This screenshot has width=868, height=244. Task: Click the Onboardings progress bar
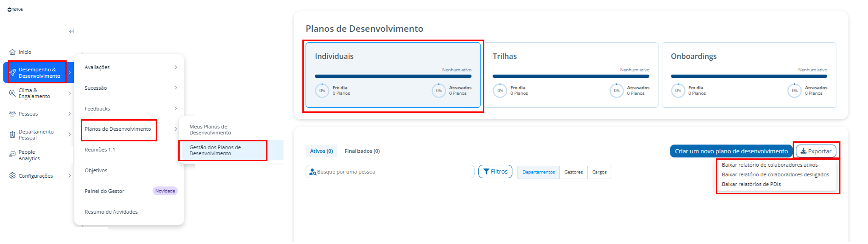pyautogui.click(x=749, y=76)
